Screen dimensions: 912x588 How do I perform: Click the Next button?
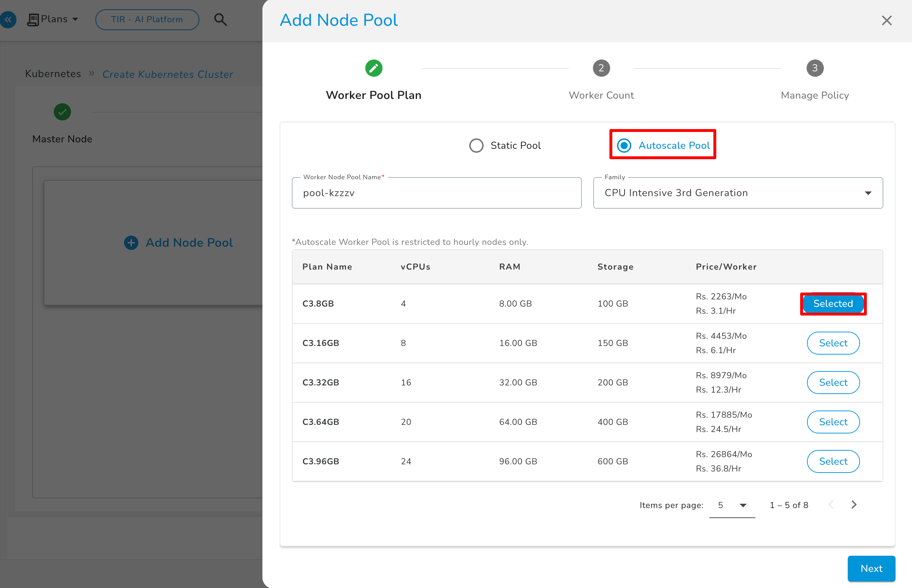click(x=871, y=569)
